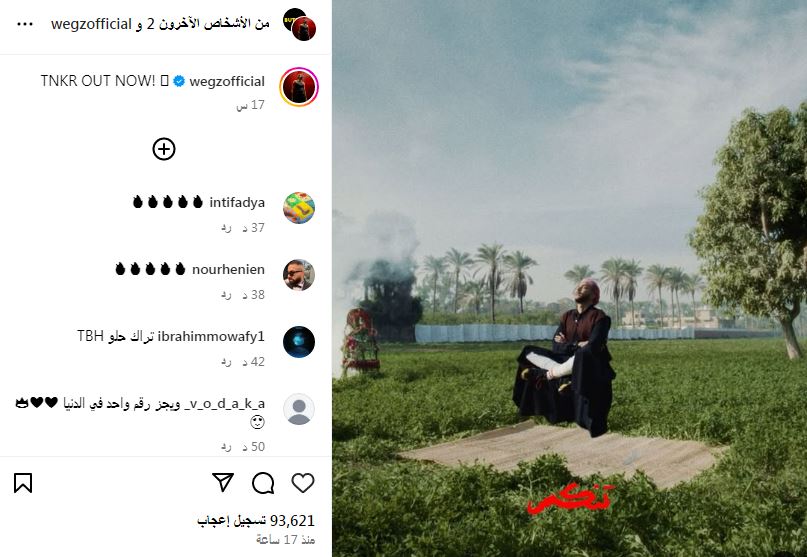
Task: Open _v_o_d_a_k_a_'s default gray avatar
Action: coord(299,409)
